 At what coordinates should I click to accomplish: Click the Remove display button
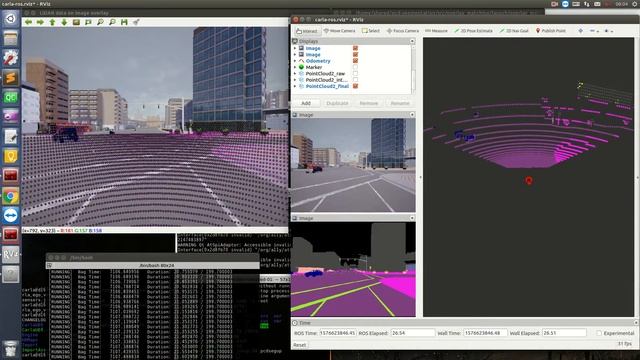pos(369,103)
